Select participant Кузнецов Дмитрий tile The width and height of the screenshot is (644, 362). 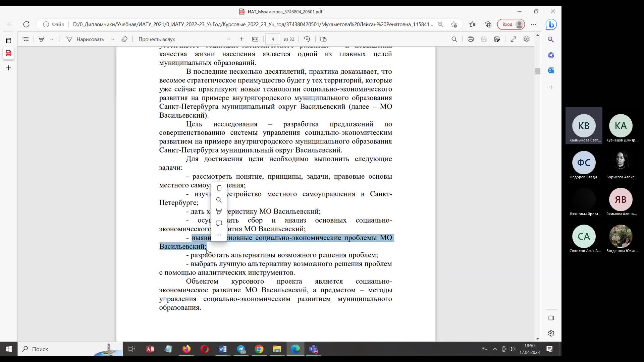[621, 126]
